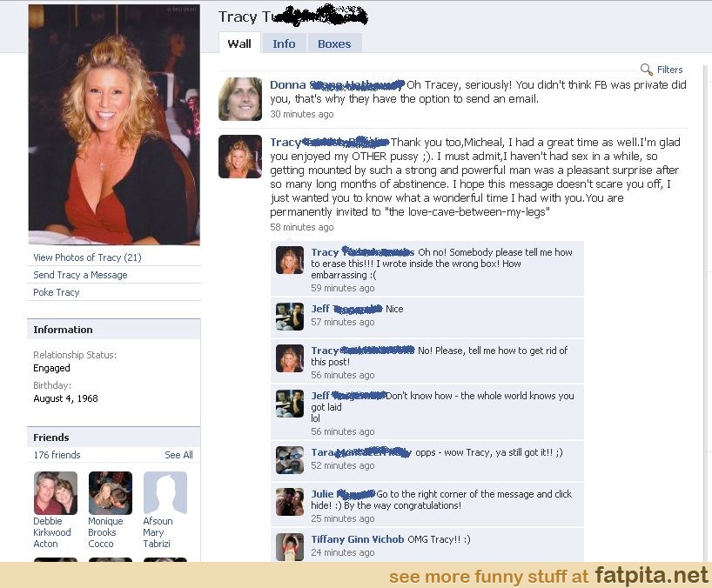Screen dimensions: 712x588
Task: Select the Wall tab
Action: [239, 43]
